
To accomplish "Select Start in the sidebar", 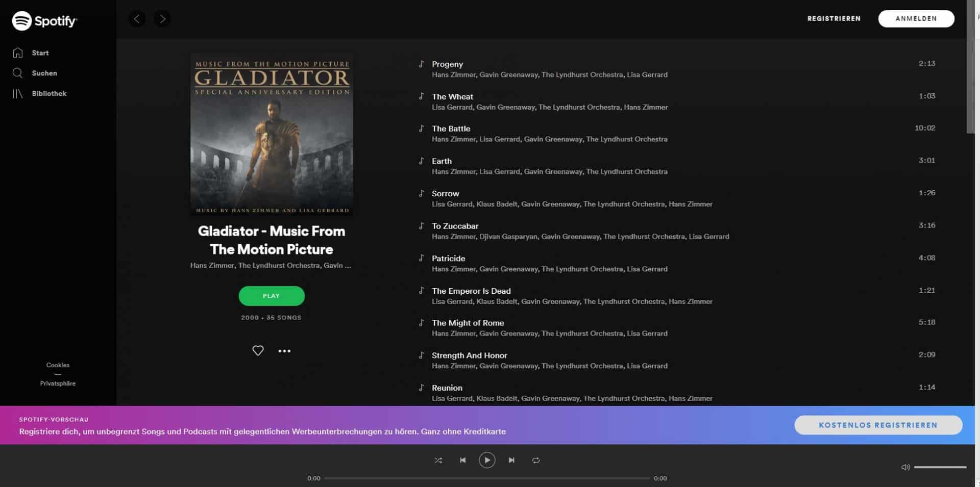I will click(40, 53).
